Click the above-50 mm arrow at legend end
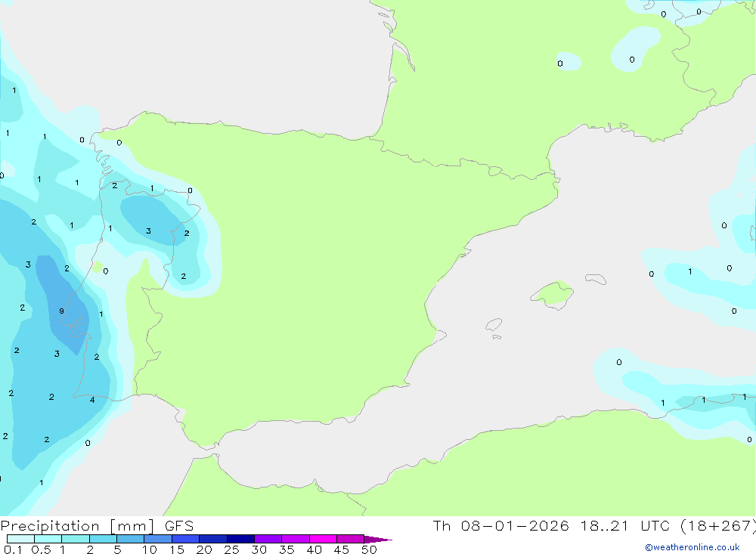 point(378,540)
